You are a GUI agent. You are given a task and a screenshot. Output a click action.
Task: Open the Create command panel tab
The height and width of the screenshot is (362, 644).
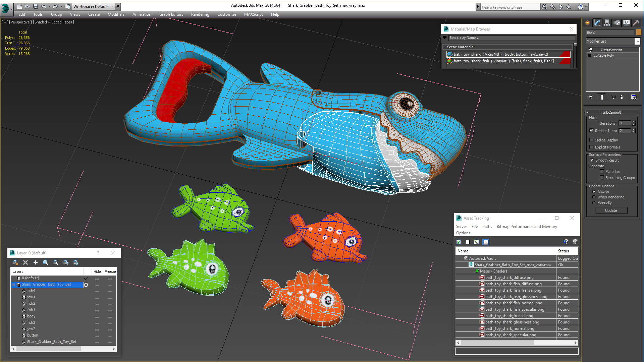588,23
